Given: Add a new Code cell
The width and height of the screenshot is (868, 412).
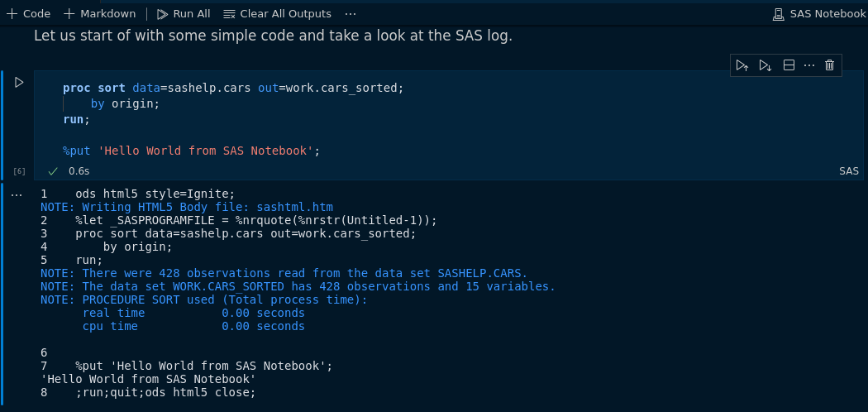Looking at the screenshot, I should 29,14.
